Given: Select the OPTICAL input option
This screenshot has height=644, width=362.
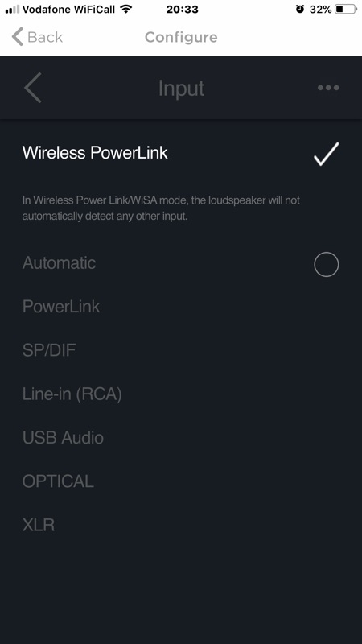Looking at the screenshot, I should click(x=180, y=481).
